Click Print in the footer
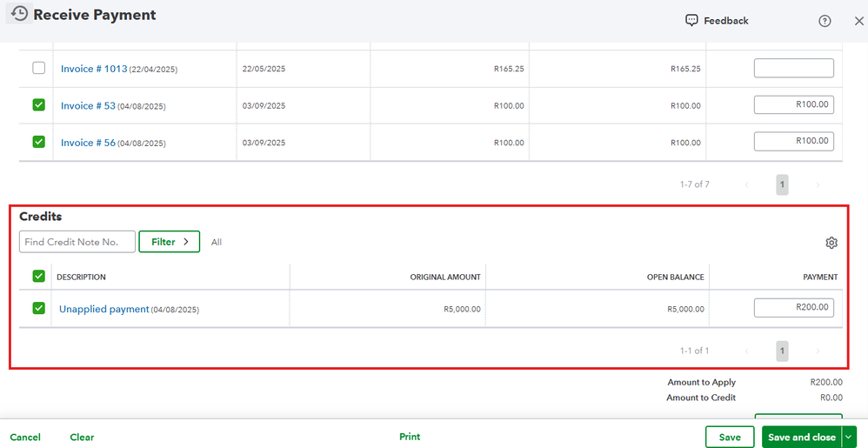 410,437
